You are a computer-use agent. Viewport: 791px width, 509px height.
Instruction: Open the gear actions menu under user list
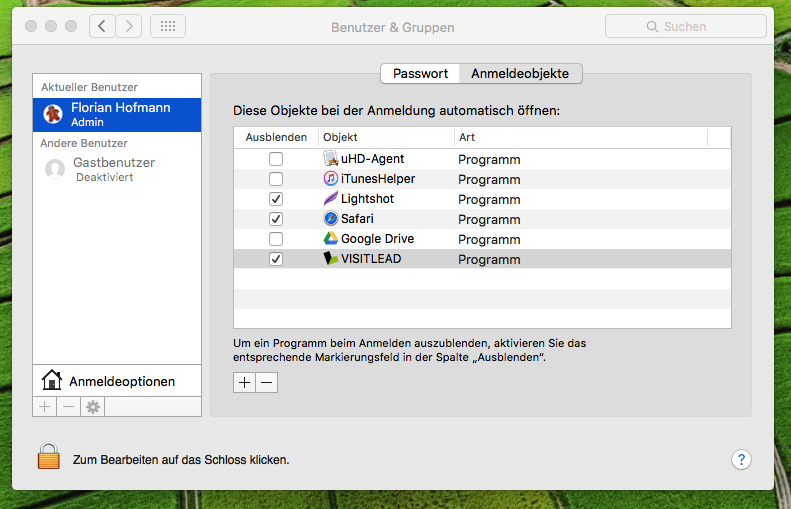tap(93, 407)
